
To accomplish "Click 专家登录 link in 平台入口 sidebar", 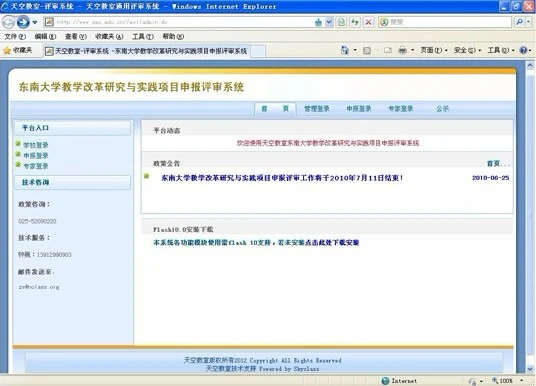I will coord(36,166).
